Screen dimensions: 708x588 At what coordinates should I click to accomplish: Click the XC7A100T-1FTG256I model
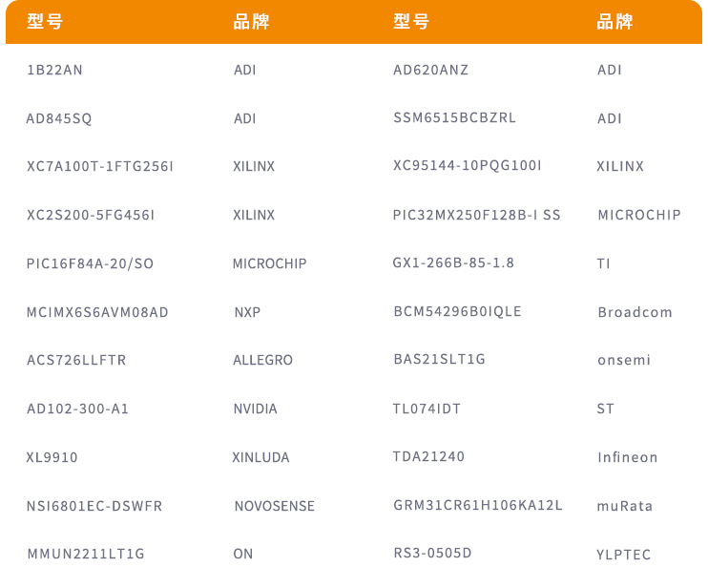(100, 167)
